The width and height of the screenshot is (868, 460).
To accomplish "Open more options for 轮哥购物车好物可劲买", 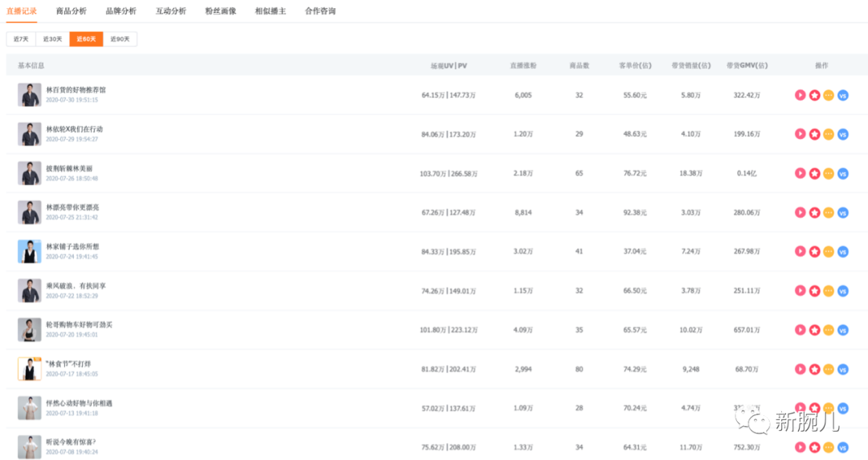I will click(828, 330).
